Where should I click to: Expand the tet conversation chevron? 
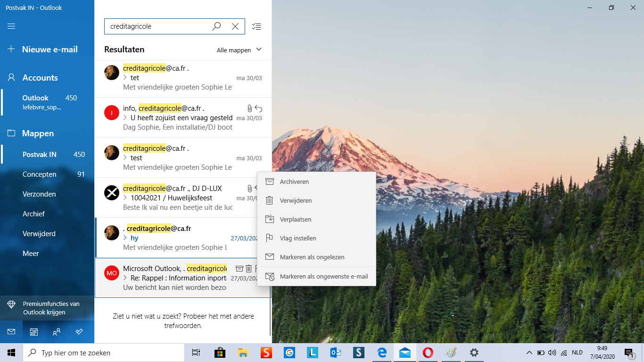125,78
